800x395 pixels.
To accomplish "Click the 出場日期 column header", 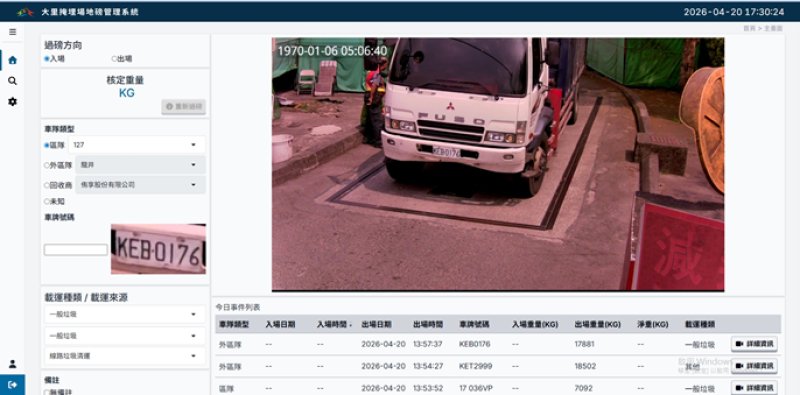I will click(x=377, y=325).
